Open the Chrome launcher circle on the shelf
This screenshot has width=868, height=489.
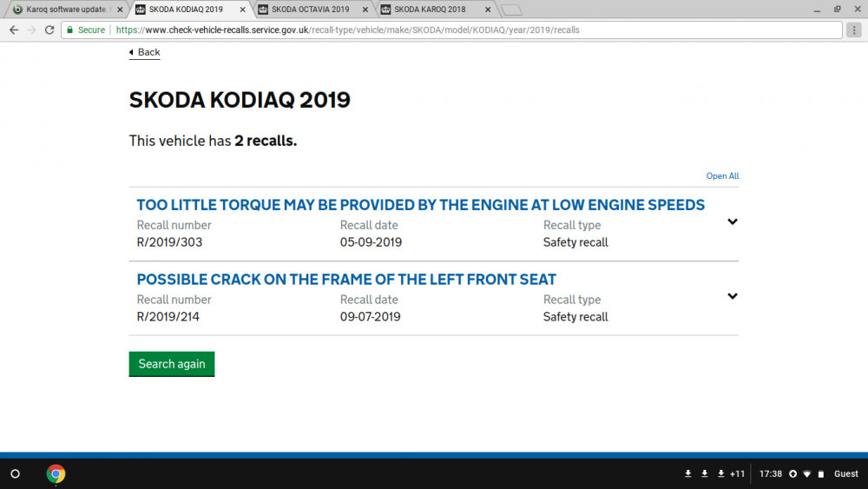[16, 474]
